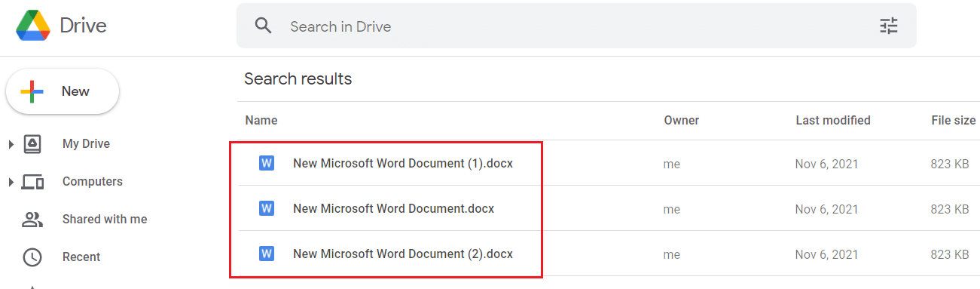This screenshot has height=289, width=980.
Task: Click the New button
Action: (x=63, y=91)
